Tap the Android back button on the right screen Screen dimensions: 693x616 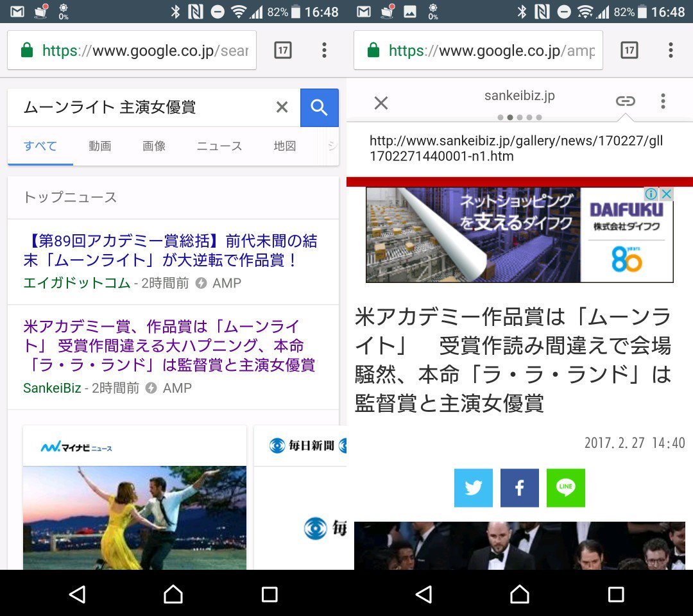424,594
